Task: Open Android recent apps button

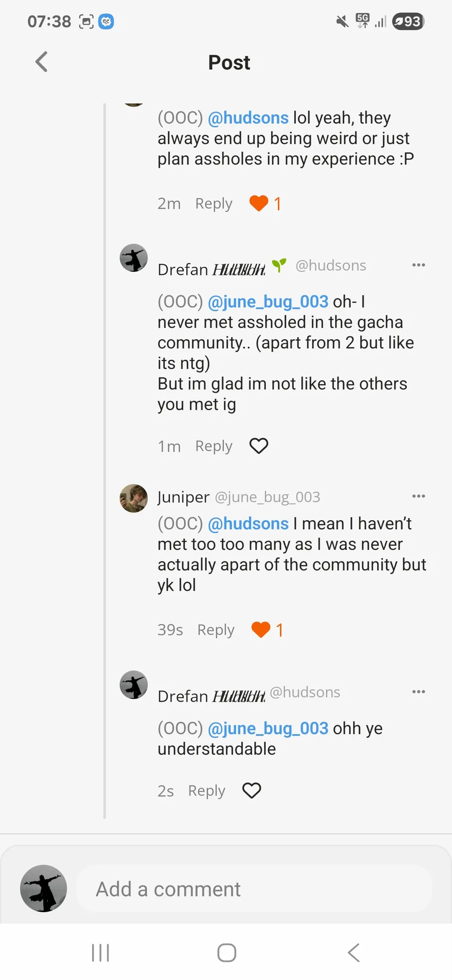Action: click(x=100, y=952)
